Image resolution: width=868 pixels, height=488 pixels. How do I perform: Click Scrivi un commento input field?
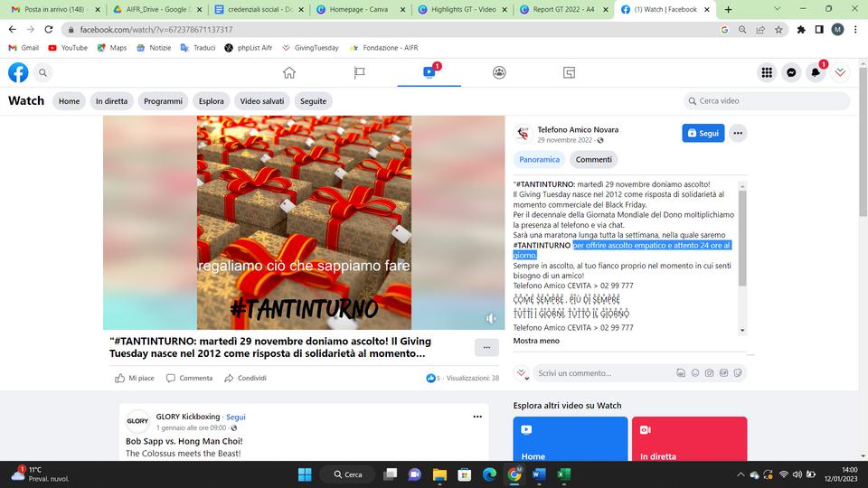605,373
